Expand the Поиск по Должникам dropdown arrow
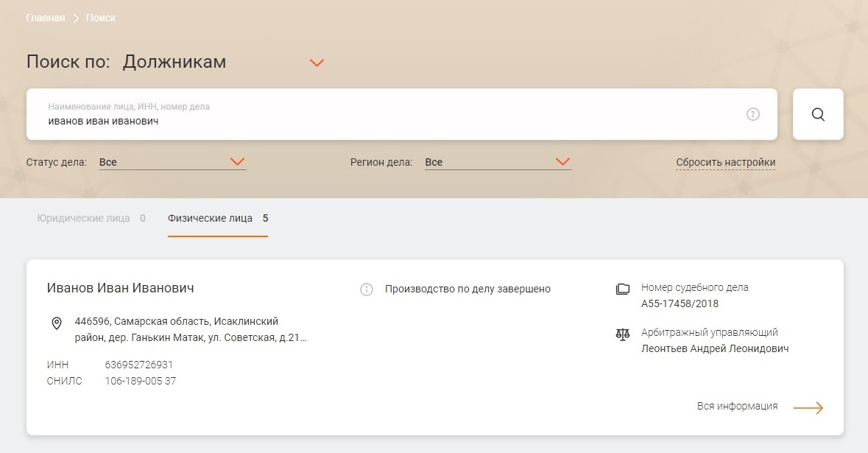 pyautogui.click(x=317, y=63)
